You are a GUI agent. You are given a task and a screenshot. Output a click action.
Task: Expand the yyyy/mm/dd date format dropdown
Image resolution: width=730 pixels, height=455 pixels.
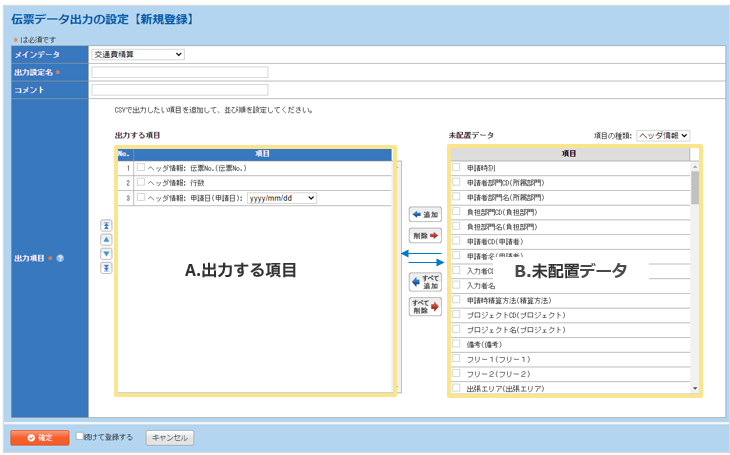click(282, 198)
